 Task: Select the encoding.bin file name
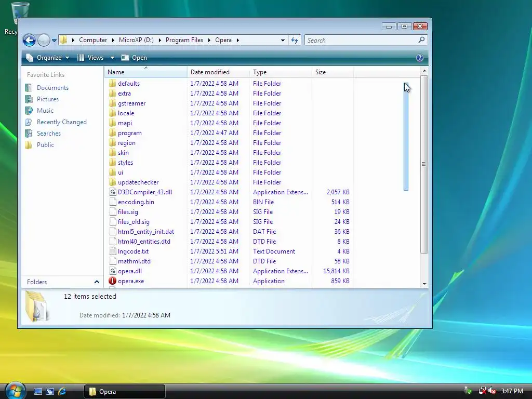tap(136, 202)
